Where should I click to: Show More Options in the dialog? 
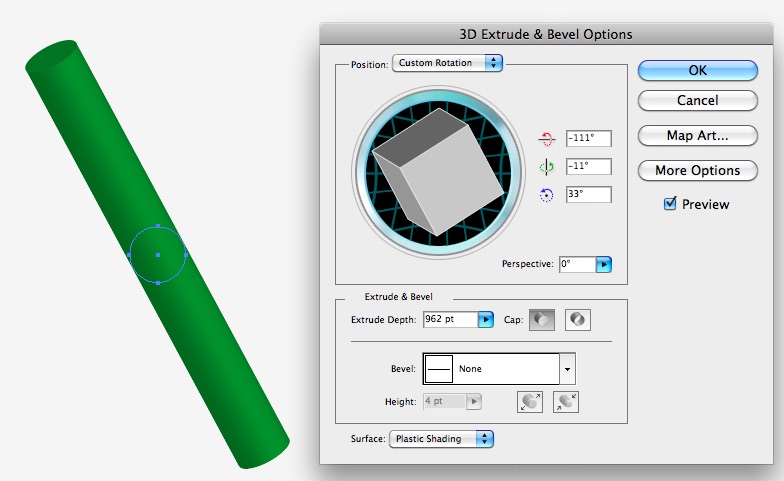pyautogui.click(x=698, y=170)
